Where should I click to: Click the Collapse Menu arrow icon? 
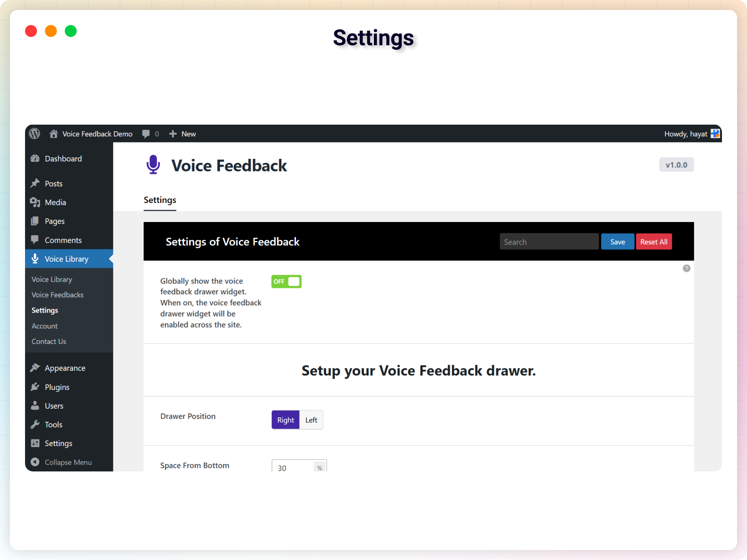[35, 462]
